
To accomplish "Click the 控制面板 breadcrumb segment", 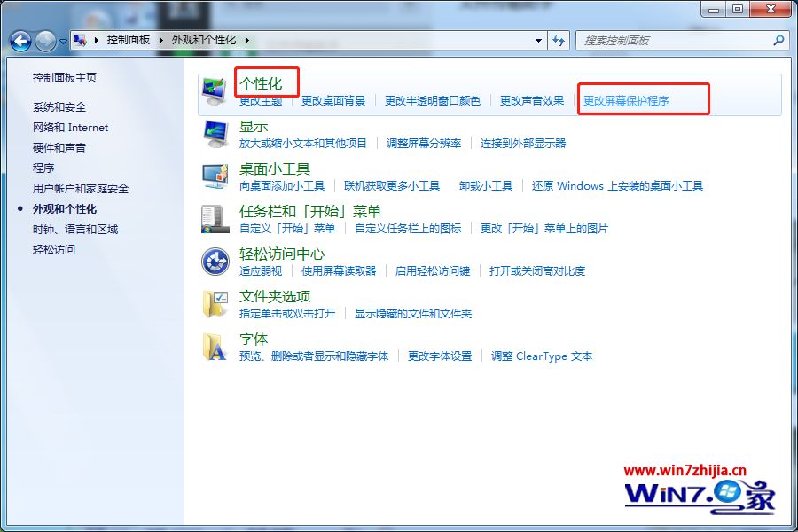I will coord(129,40).
